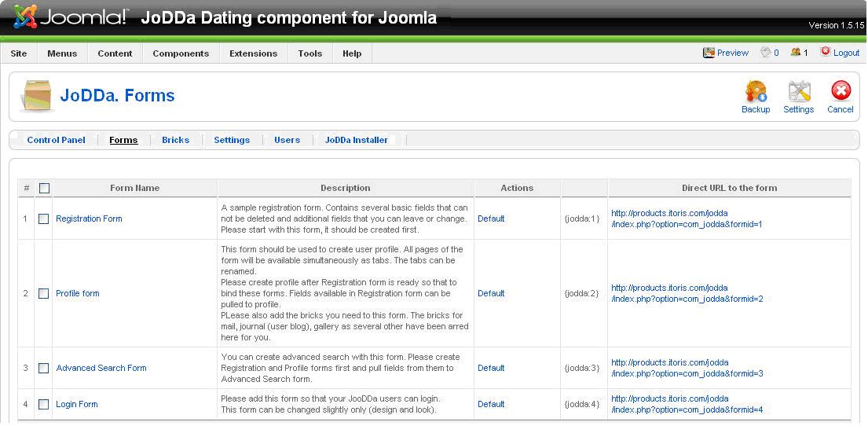868x426 pixels.
Task: Switch to the Settings submenu tab
Action: click(232, 140)
